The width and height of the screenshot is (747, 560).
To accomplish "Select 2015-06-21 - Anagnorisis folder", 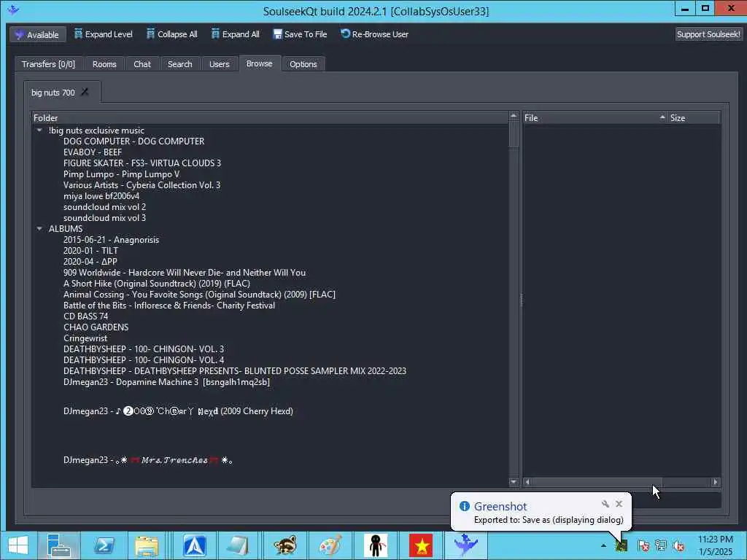I will tap(111, 240).
